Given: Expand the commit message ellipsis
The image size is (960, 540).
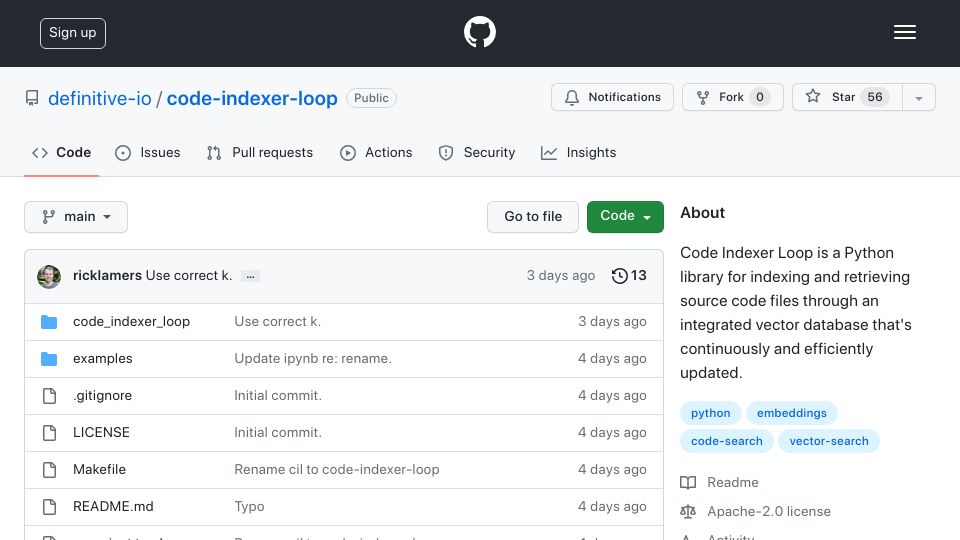Looking at the screenshot, I should (x=250, y=276).
